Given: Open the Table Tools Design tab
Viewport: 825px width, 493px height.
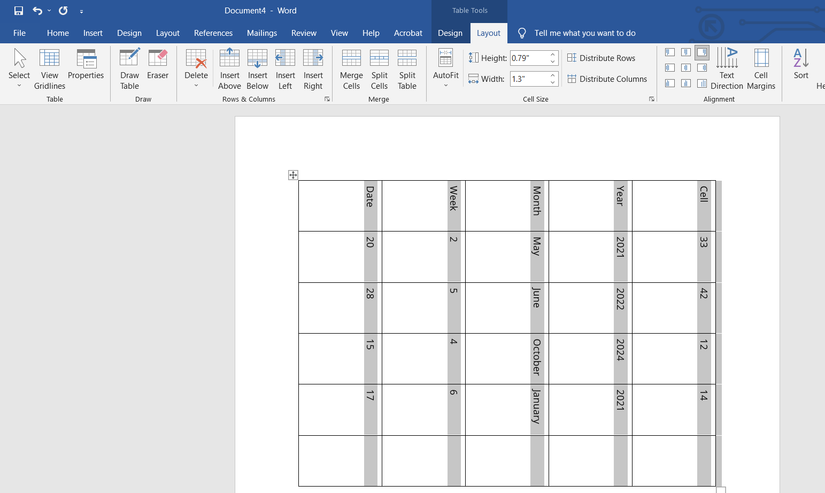Looking at the screenshot, I should pos(450,33).
